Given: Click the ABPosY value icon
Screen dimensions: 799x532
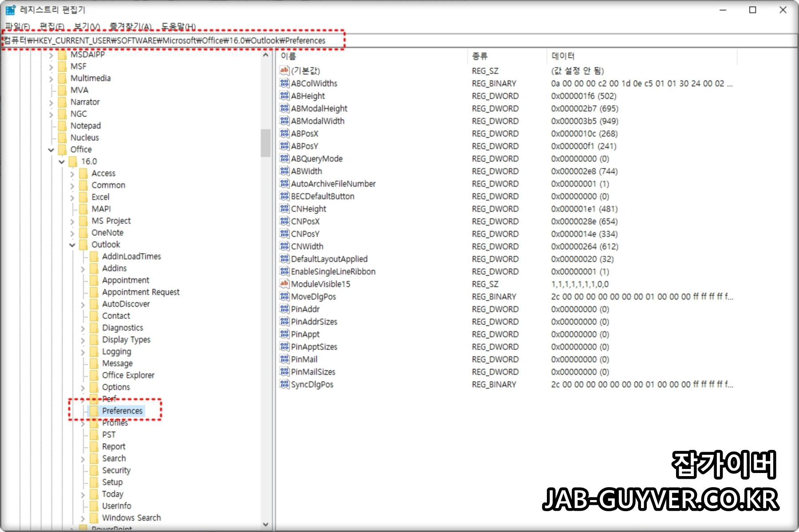Looking at the screenshot, I should pyautogui.click(x=284, y=146).
